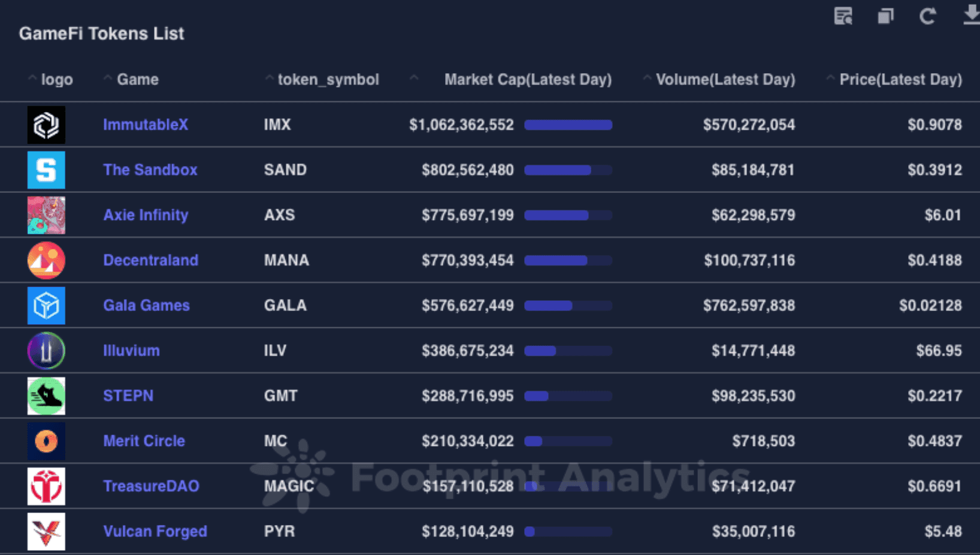Viewport: 980px width, 555px height.
Task: Click the Vulcan Forged logo
Action: coord(46,532)
